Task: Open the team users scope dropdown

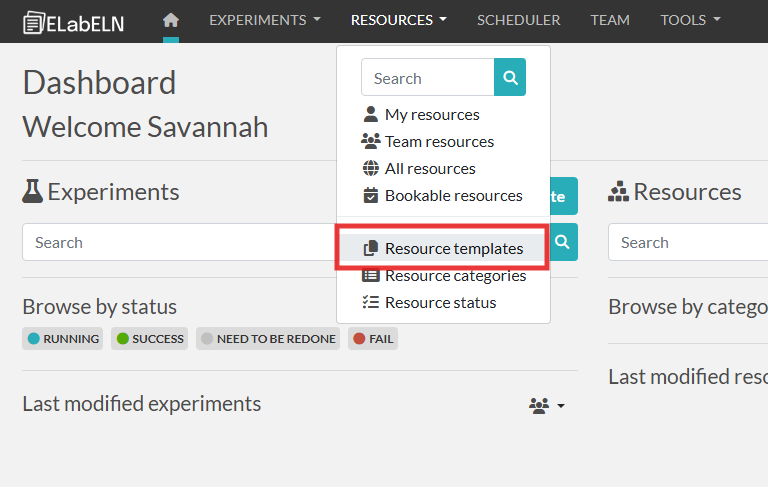Action: (x=547, y=405)
